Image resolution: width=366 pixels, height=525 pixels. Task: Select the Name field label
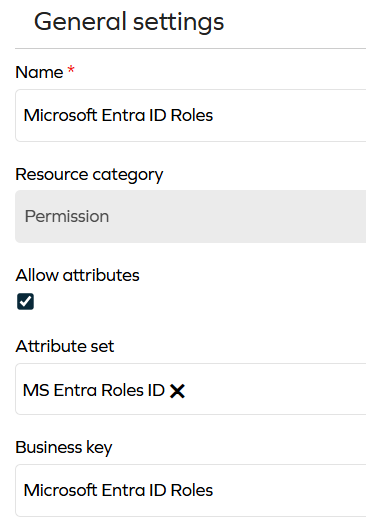pyautogui.click(x=39, y=72)
